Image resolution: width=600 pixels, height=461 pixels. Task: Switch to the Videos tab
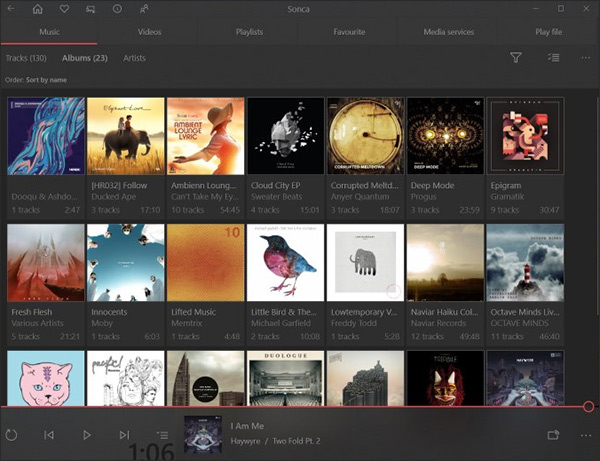pos(149,32)
